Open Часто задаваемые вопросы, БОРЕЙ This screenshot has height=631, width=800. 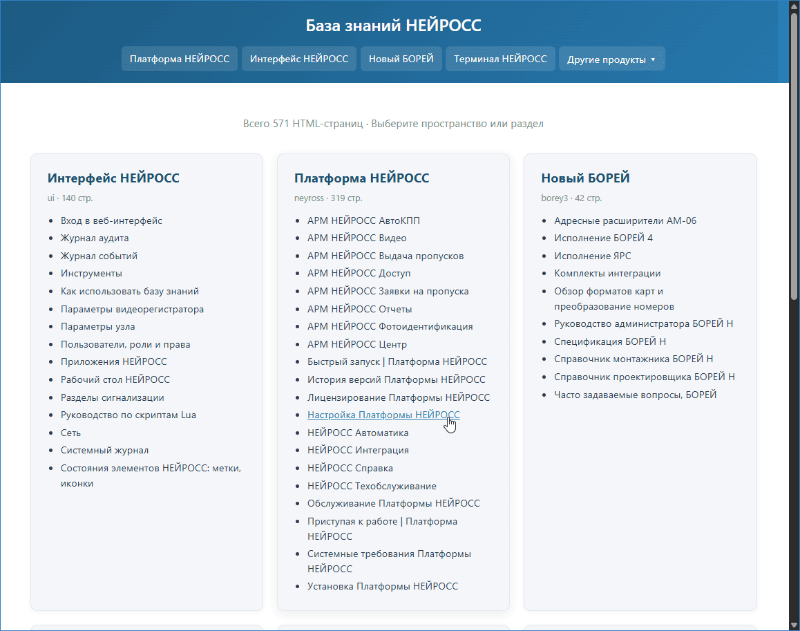pyautogui.click(x=635, y=394)
